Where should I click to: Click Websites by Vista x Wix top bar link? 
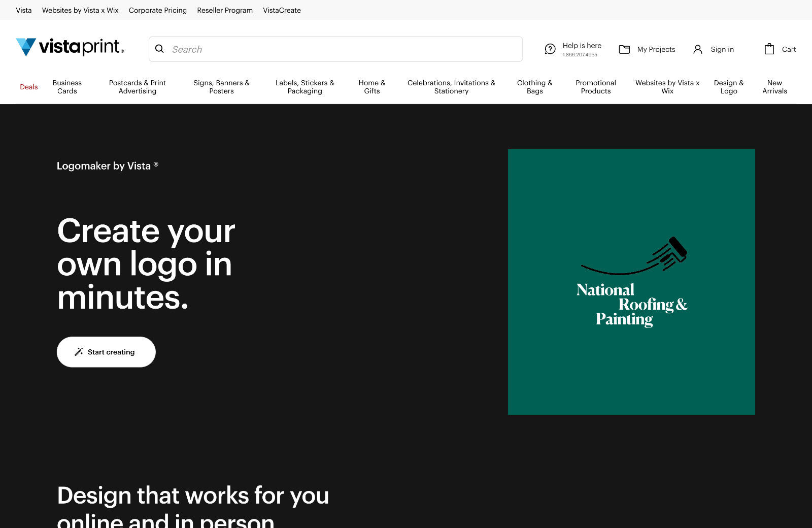coord(80,10)
